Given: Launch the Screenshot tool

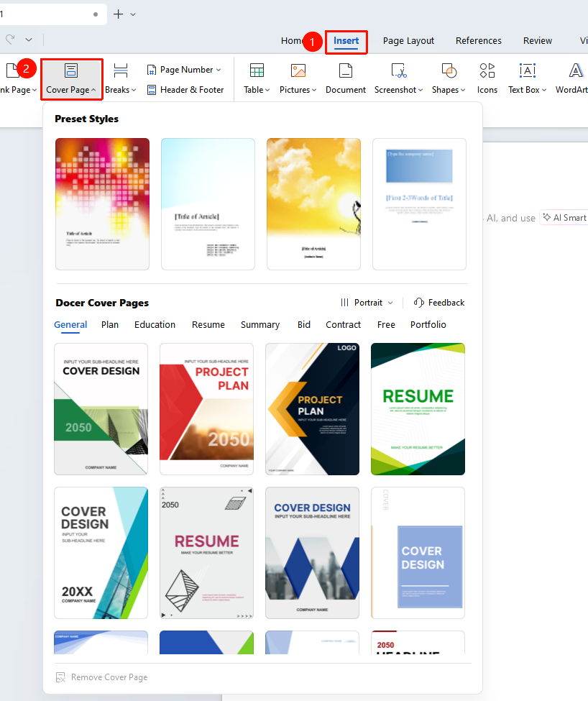Looking at the screenshot, I should click(398, 79).
